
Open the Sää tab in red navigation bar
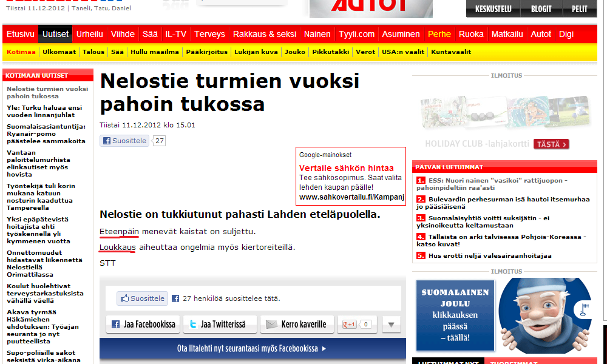[150, 34]
